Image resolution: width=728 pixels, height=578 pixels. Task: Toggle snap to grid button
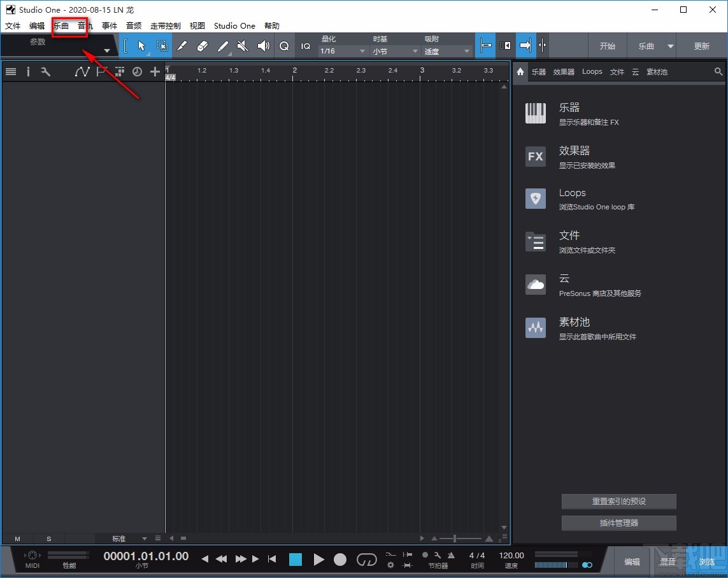click(485, 45)
